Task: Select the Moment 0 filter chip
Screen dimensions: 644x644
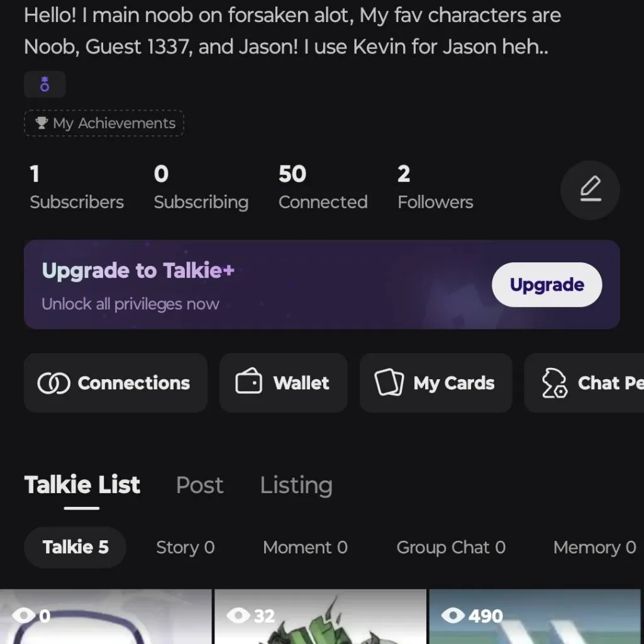Action: pyautogui.click(x=305, y=547)
